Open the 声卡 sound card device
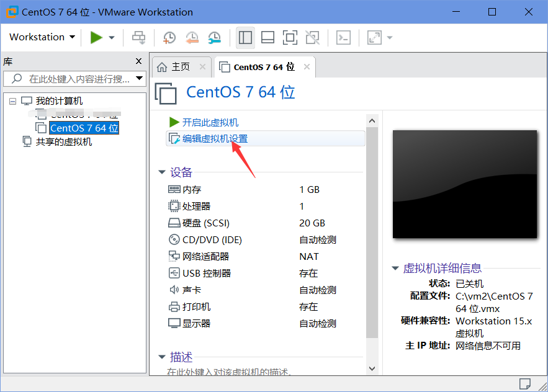 (192, 290)
